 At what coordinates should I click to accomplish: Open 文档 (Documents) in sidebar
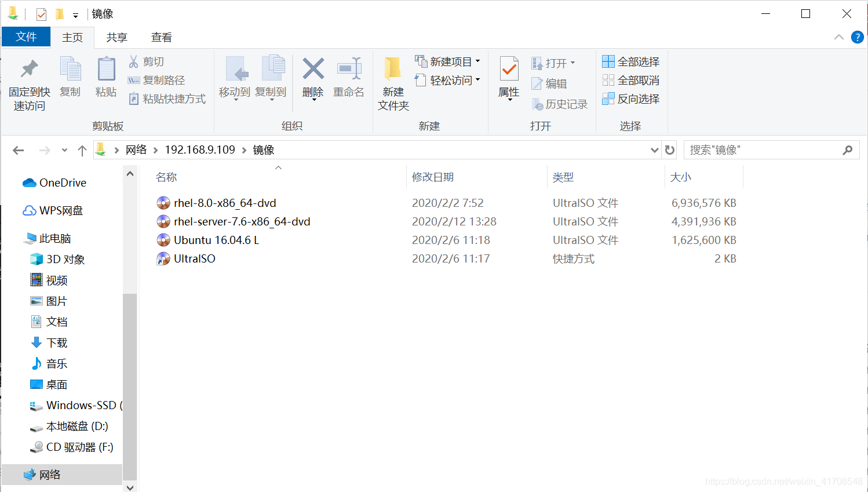49,322
